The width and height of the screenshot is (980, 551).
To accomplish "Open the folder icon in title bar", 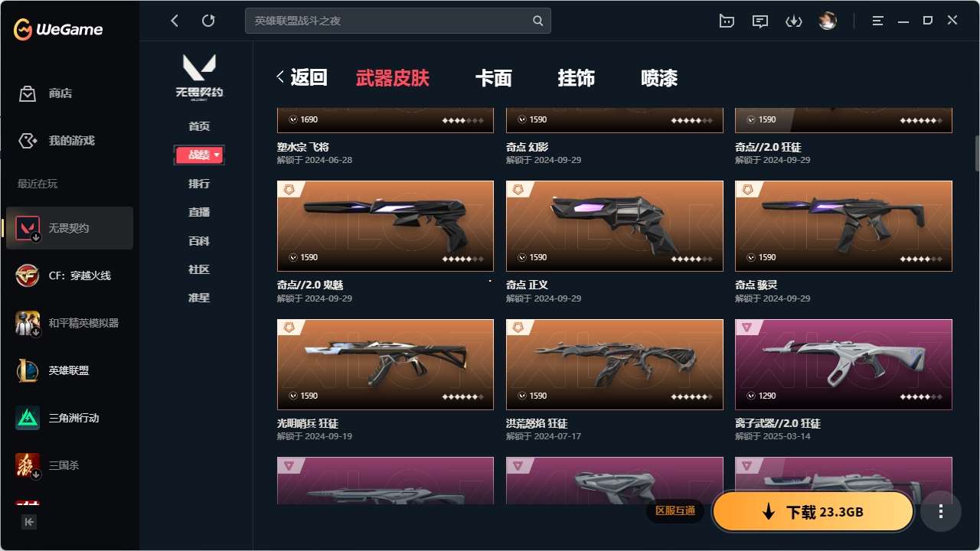I will click(x=727, y=21).
